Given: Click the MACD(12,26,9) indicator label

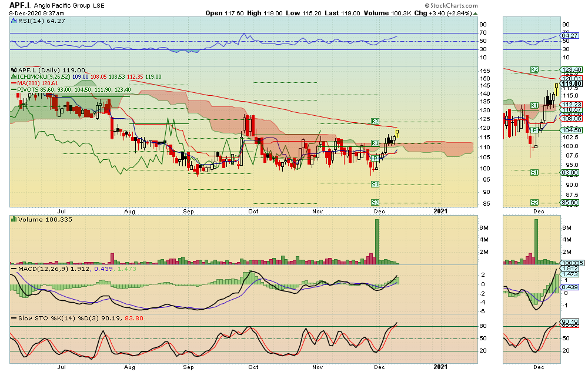Looking at the screenshot, I should [x=43, y=269].
